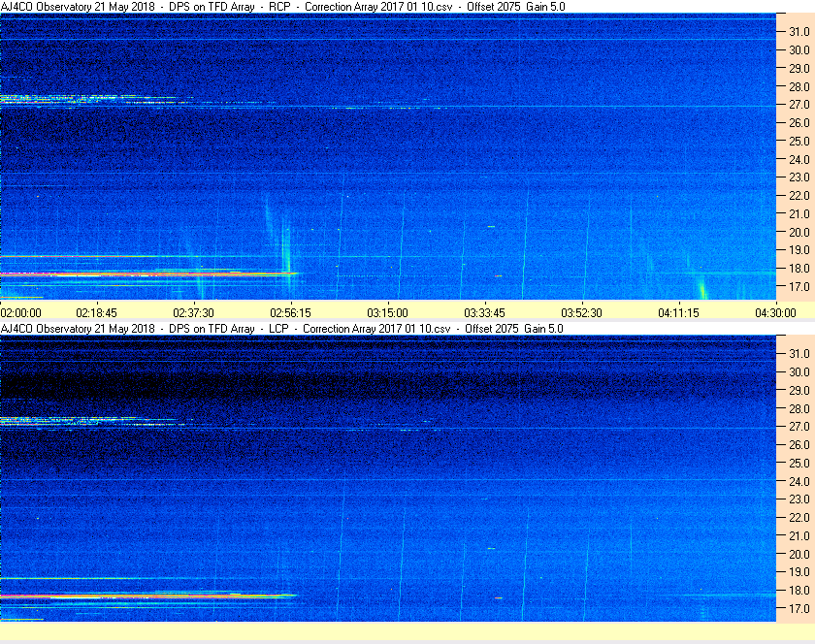Screen dimensions: 815x644
Task: Click the 23.0 frequency label on LCP axis
Action: coord(799,499)
